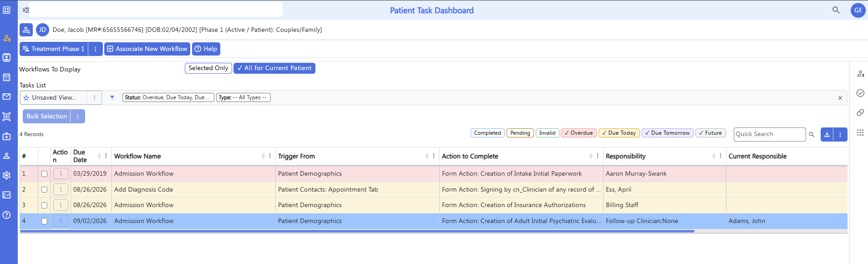
Task: Click the expand navigation menu icon
Action: pyautogui.click(x=26, y=10)
